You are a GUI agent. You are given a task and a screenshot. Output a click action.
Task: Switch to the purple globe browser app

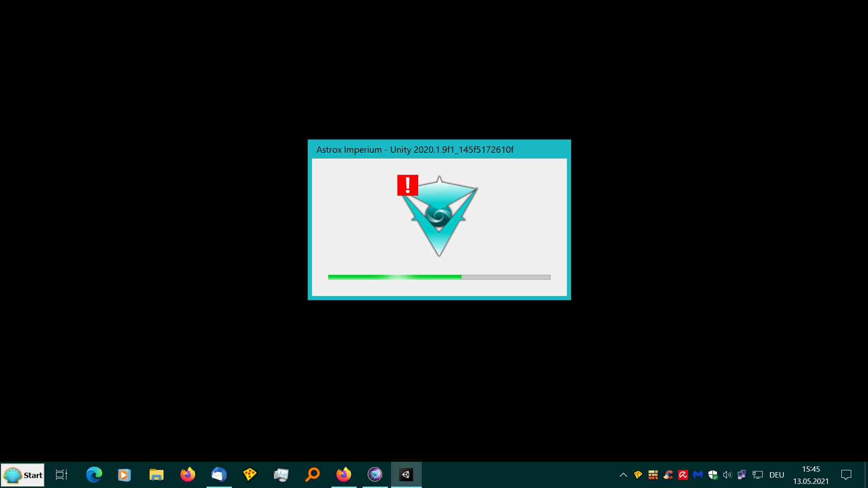(375, 475)
